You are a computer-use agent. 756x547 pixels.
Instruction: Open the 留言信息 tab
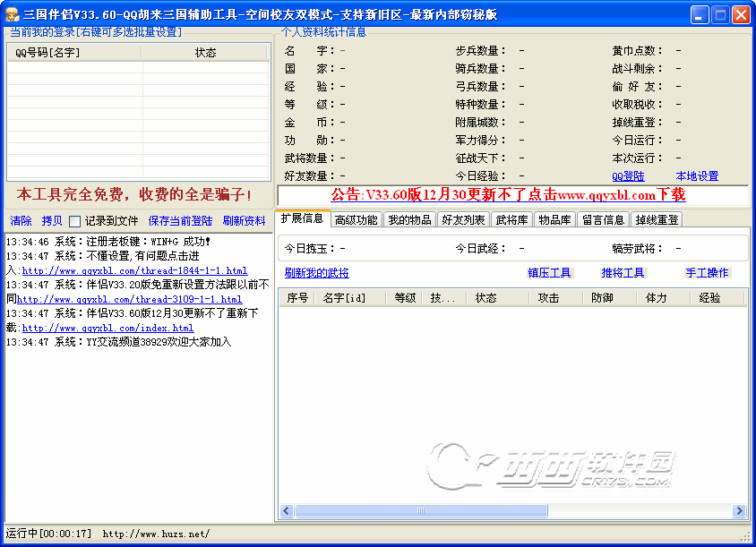pyautogui.click(x=603, y=219)
